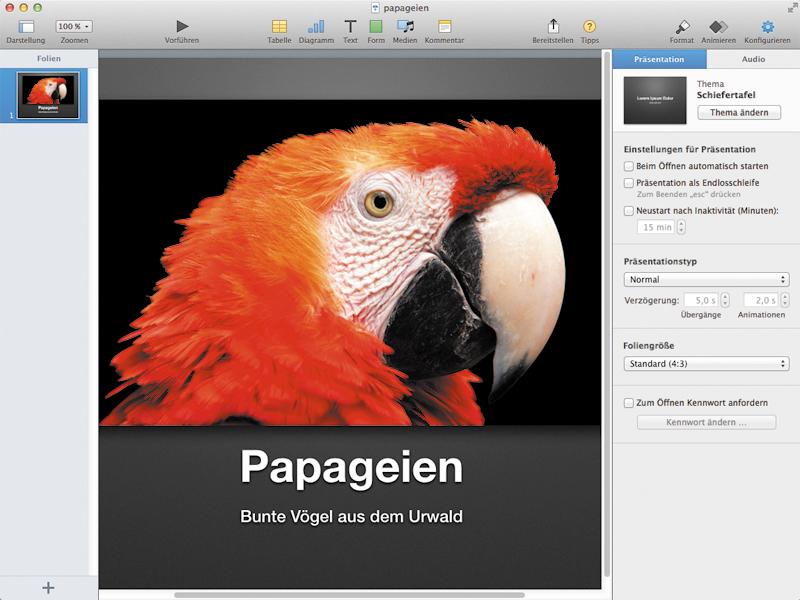Click the Animationen delay stepper
The image size is (800, 600).
click(785, 300)
